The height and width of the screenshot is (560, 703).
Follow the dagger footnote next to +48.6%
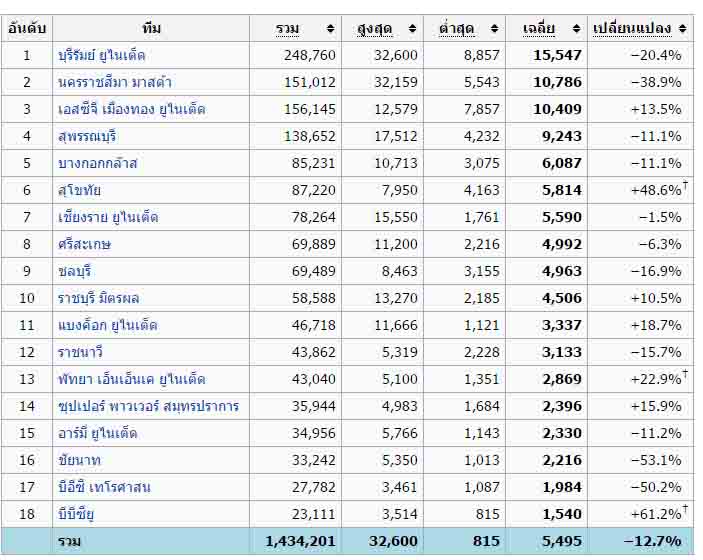[685, 184]
